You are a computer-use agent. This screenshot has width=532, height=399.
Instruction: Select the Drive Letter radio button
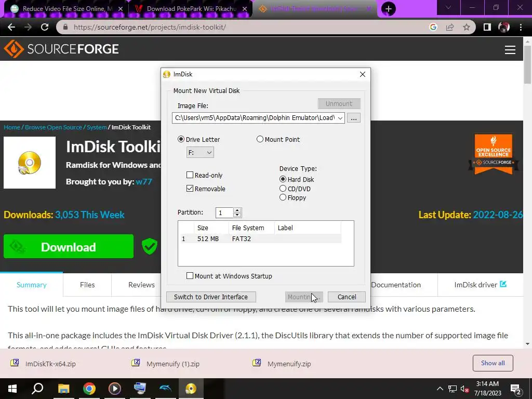181,139
